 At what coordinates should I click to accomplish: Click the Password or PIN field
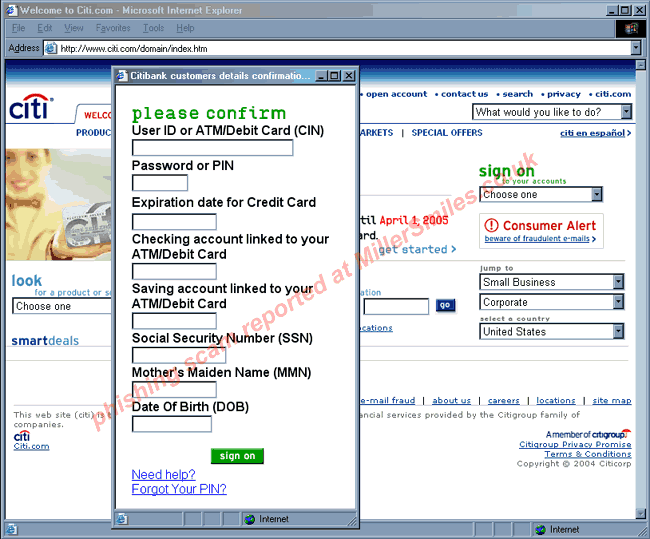[160, 183]
